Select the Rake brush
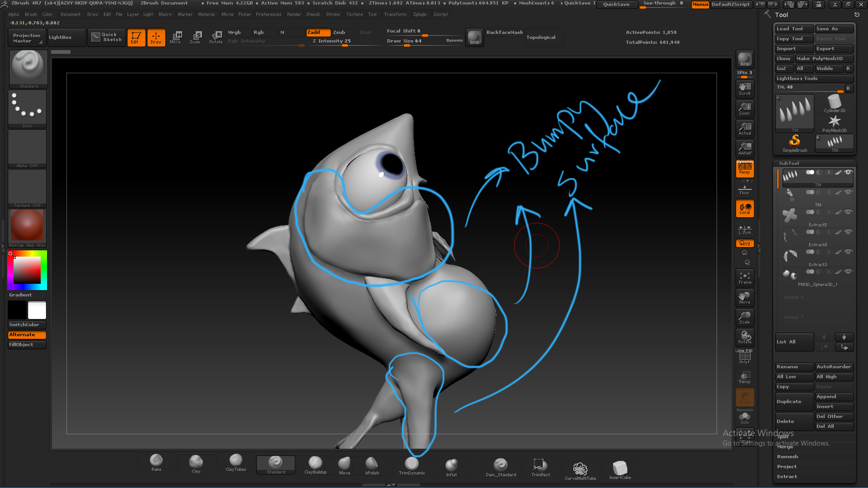Viewport: 868px width, 488px height. [156, 463]
